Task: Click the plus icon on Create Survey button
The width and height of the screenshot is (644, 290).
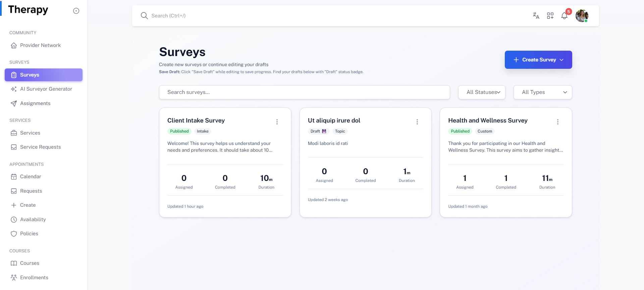Action: tap(516, 60)
